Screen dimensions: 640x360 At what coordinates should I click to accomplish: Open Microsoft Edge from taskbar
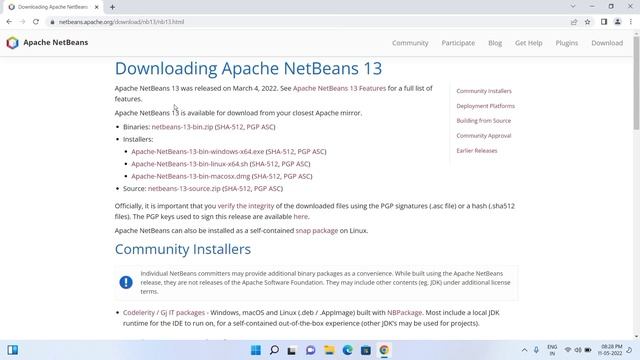coord(347,350)
